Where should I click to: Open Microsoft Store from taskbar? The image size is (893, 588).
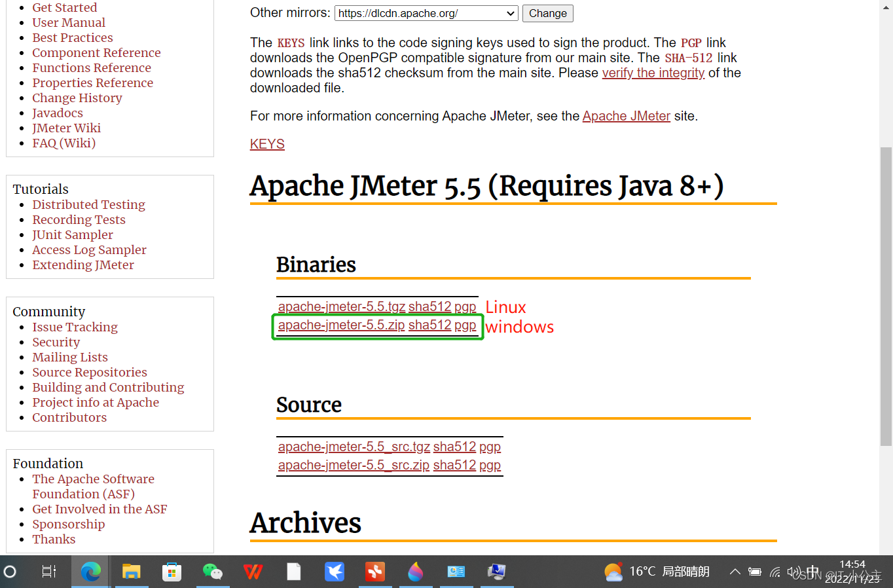[x=172, y=572]
